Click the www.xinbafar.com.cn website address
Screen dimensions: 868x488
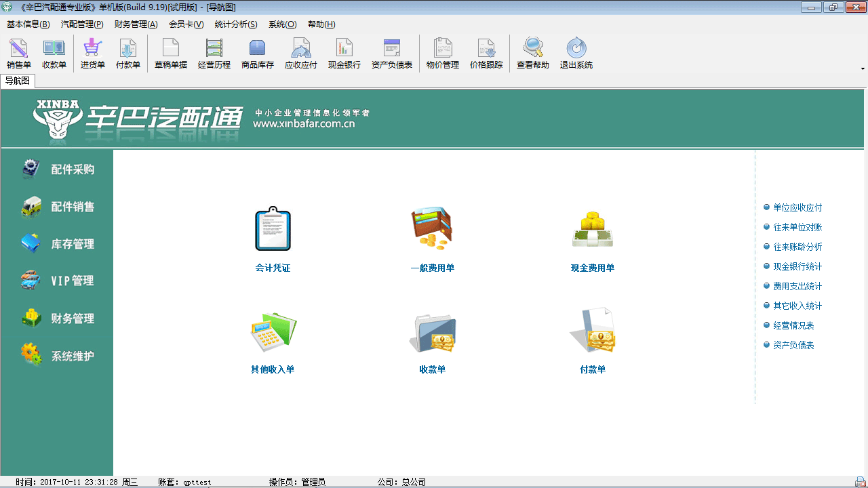tap(304, 124)
